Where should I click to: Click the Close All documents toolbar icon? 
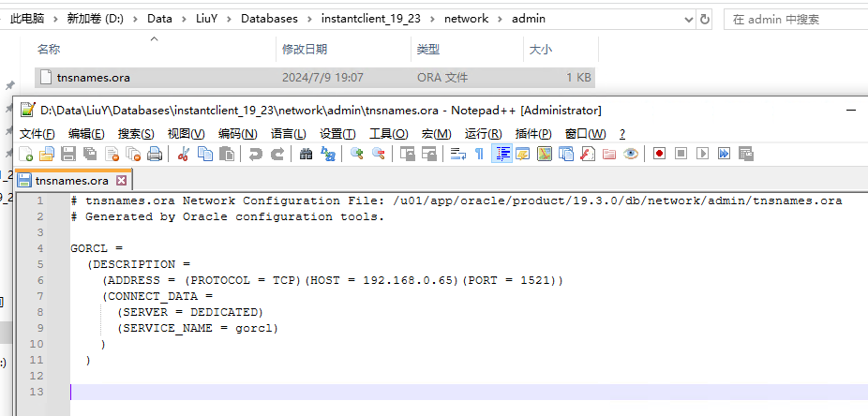[133, 154]
